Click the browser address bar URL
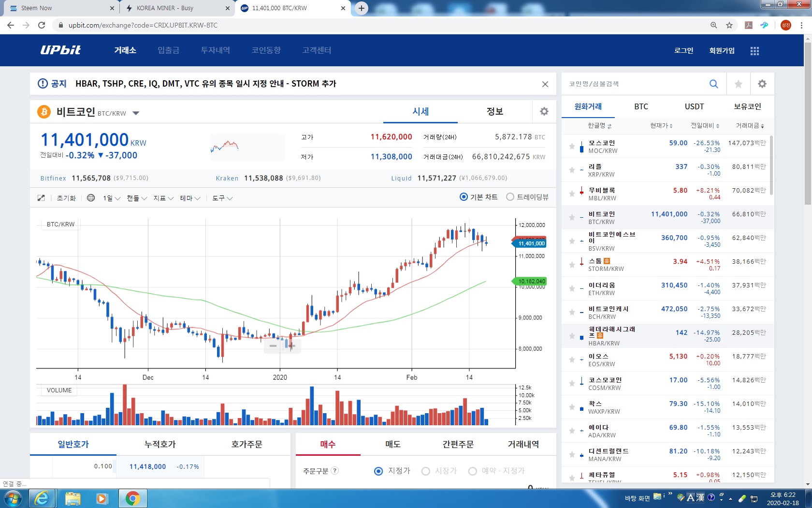The height and width of the screenshot is (508, 812). point(143,25)
